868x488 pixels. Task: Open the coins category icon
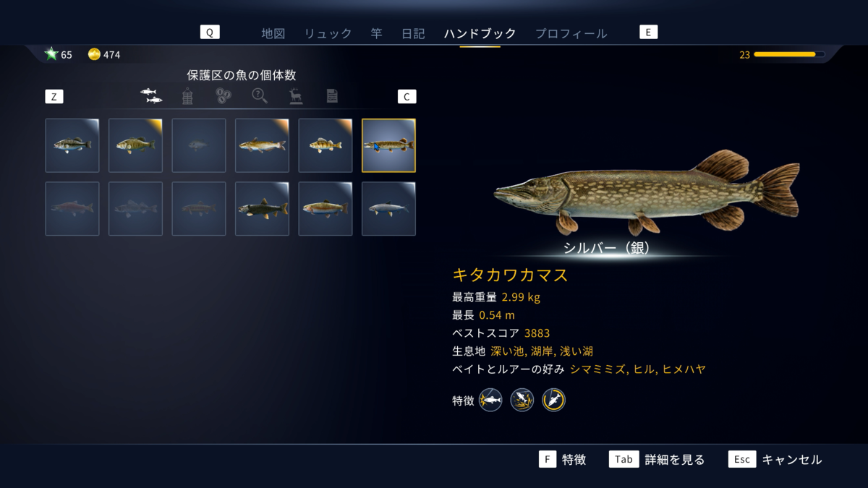point(224,95)
